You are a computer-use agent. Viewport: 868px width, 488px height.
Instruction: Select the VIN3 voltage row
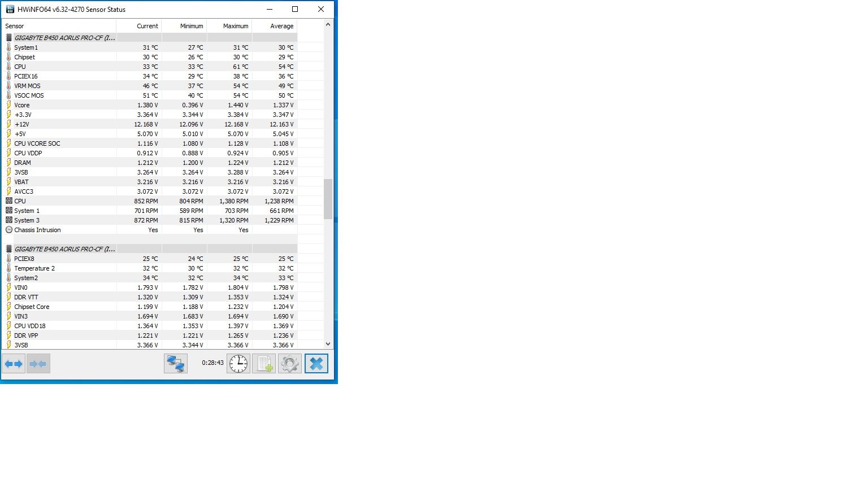point(150,316)
